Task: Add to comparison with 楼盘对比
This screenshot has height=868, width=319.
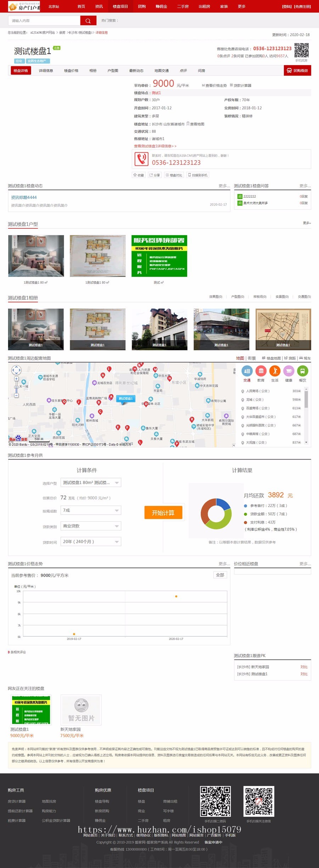Action: click(x=174, y=175)
